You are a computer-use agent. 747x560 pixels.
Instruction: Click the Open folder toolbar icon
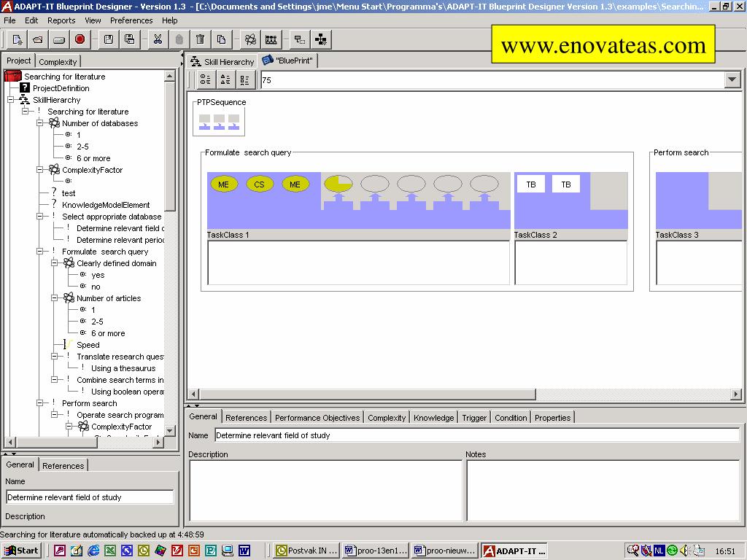38,39
